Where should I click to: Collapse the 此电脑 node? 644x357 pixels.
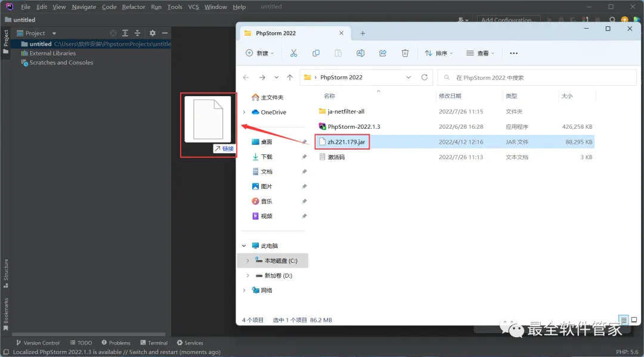[x=244, y=246]
